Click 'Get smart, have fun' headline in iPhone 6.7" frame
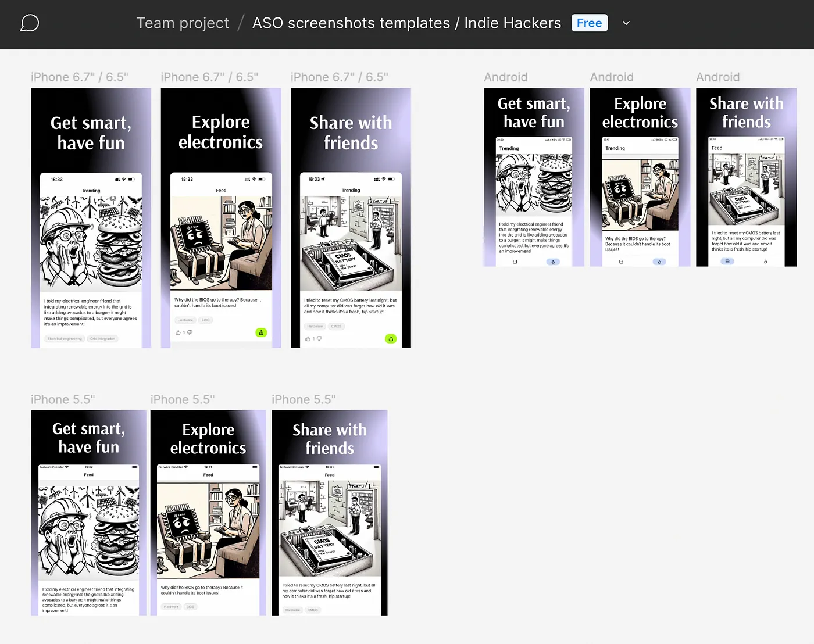Screen dimensions: 814x644 pyautogui.click(x=91, y=133)
